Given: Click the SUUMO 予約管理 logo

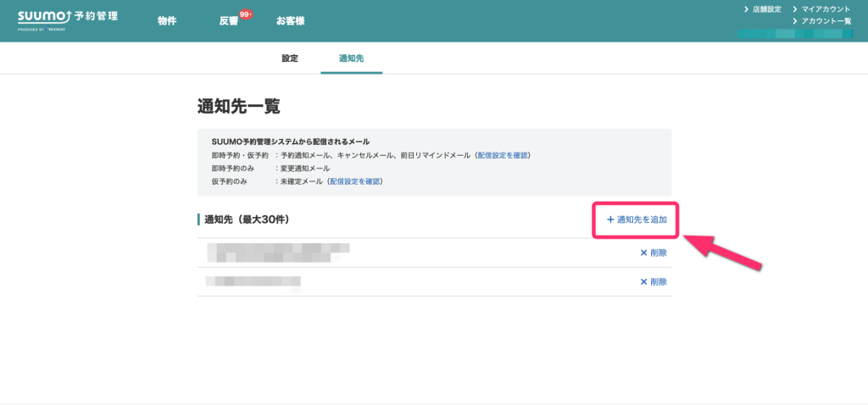Looking at the screenshot, I should [x=68, y=16].
